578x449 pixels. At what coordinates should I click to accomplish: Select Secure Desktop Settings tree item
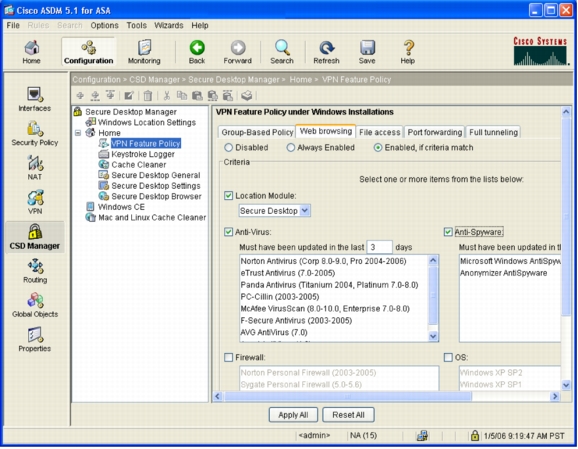tap(156, 186)
